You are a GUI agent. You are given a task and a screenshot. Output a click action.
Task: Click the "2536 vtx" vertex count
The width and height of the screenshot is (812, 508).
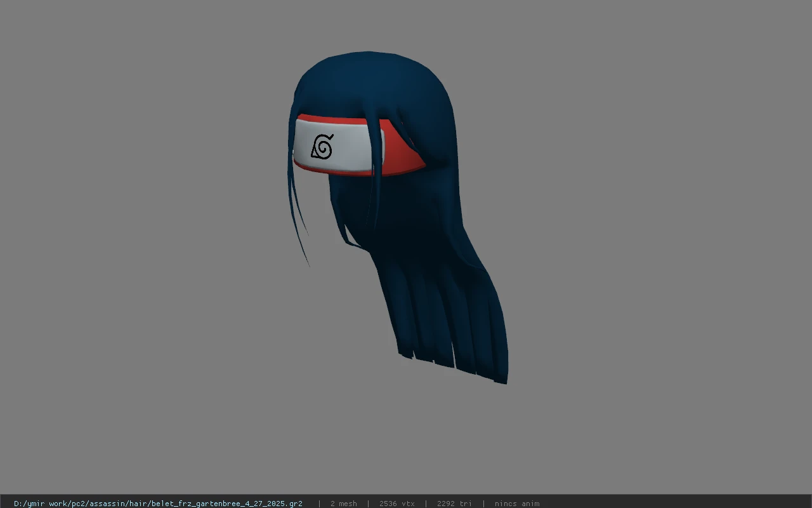coord(397,504)
